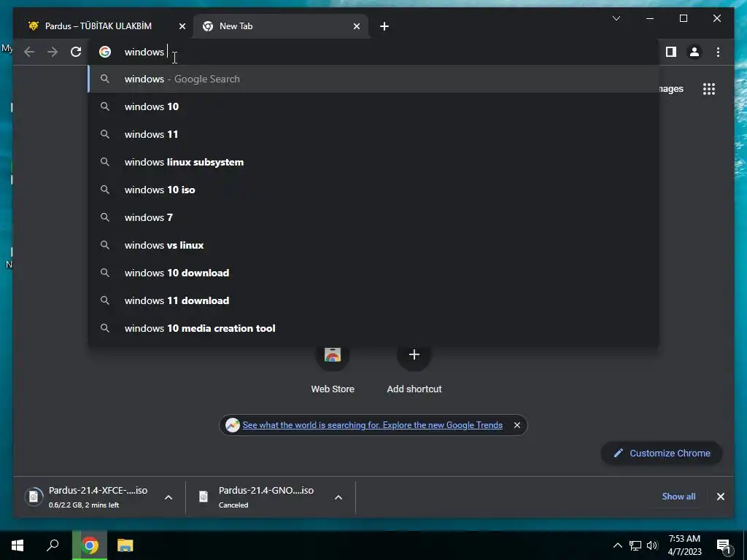Open the Chrome side panel
This screenshot has width=747, height=560.
[671, 52]
